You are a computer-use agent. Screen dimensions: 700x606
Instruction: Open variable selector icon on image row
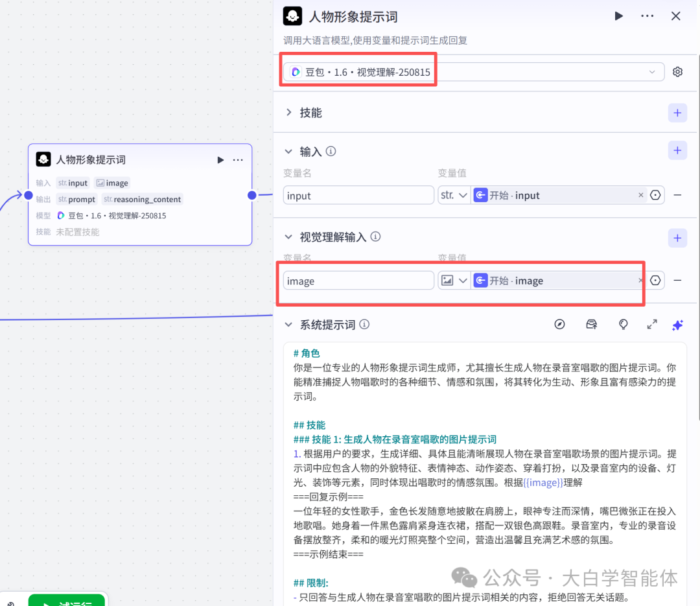coord(655,281)
